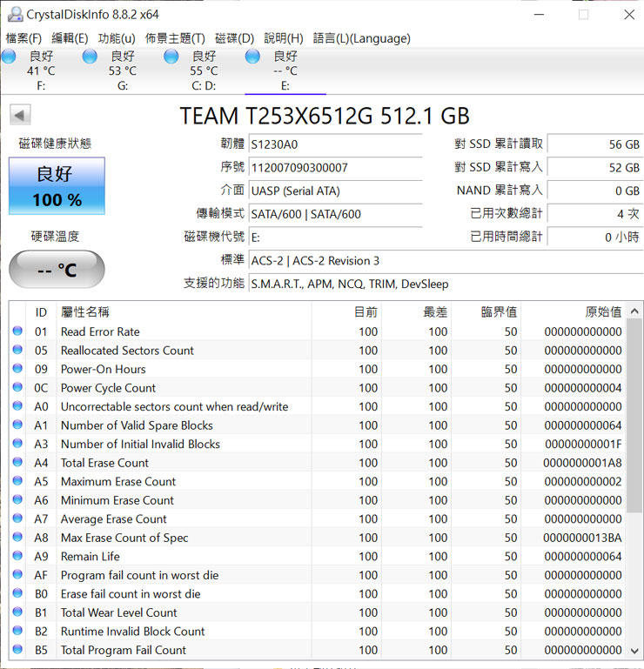Open the 檔案(F) menu
This screenshot has height=669, width=644.
[x=23, y=38]
